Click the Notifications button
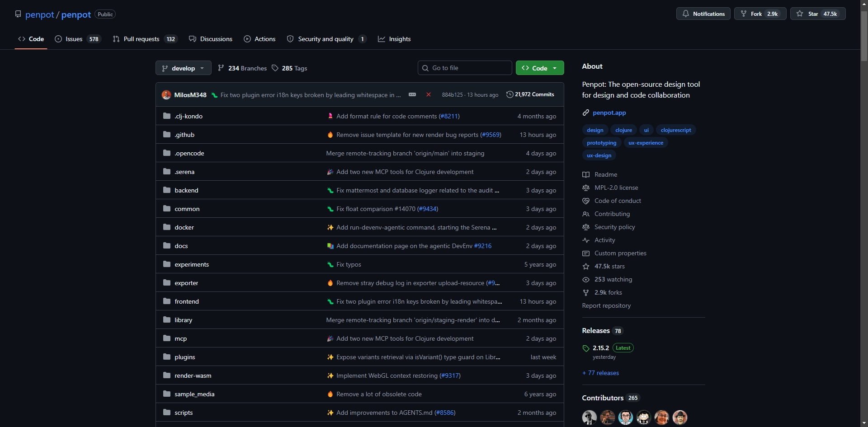The image size is (868, 427). [x=703, y=14]
